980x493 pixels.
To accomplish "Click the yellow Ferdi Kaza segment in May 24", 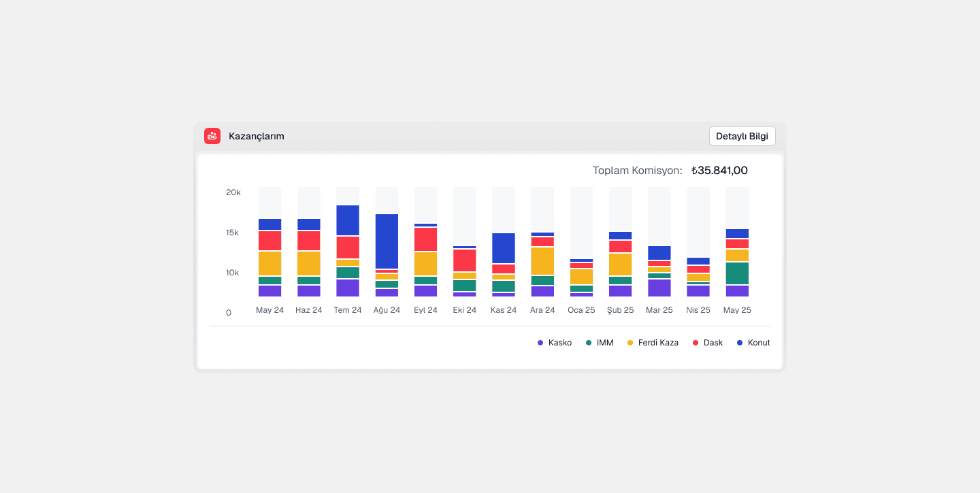I will [269, 263].
